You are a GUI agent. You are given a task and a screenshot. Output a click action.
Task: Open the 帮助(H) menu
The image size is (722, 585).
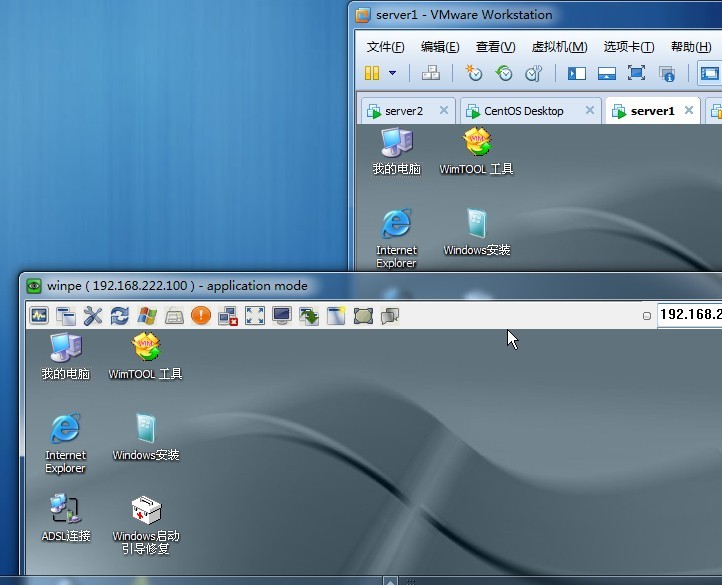pos(691,47)
